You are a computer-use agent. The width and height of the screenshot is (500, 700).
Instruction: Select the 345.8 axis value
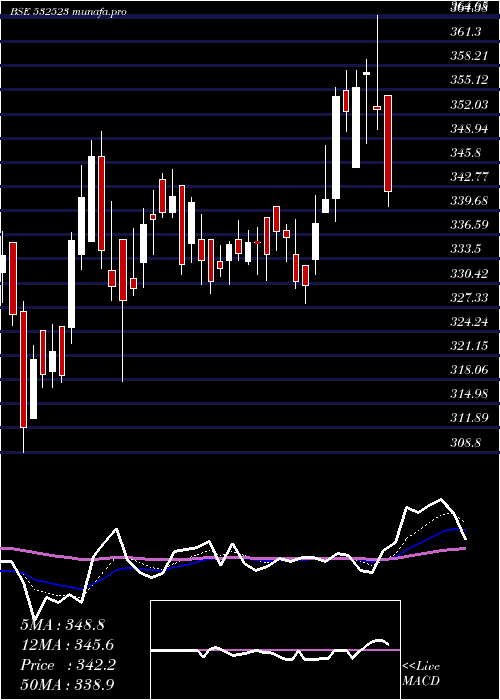(466, 153)
